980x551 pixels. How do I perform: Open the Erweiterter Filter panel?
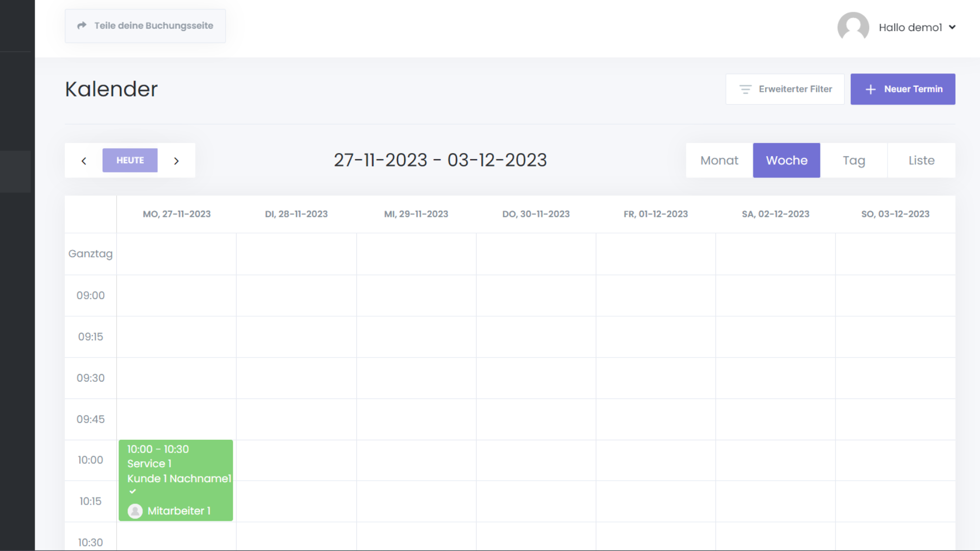click(x=785, y=89)
